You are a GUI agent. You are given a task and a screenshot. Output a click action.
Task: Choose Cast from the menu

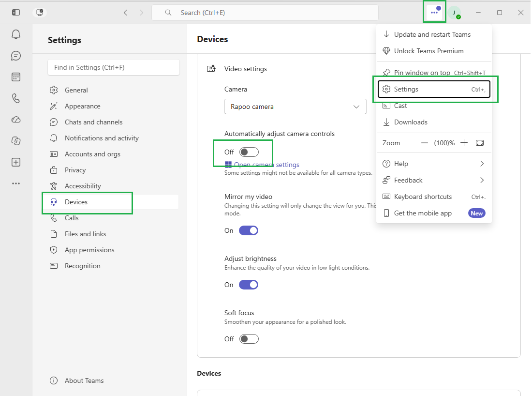tap(434, 106)
